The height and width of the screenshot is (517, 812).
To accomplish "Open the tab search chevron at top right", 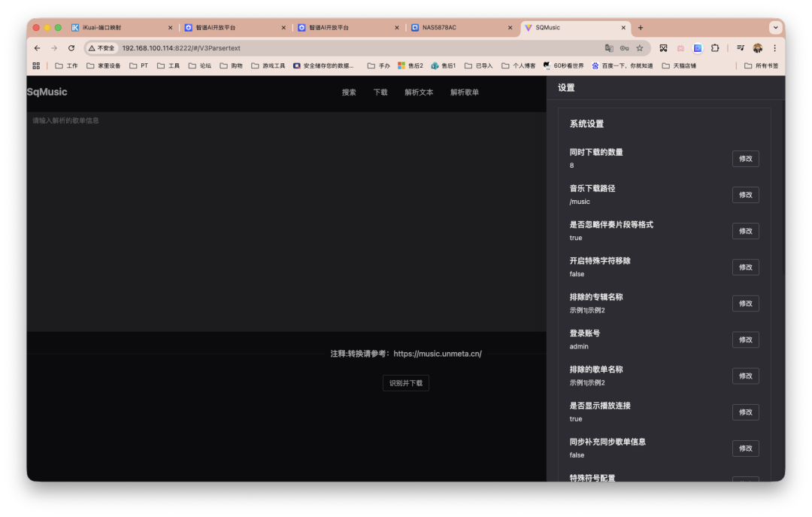I will click(775, 27).
